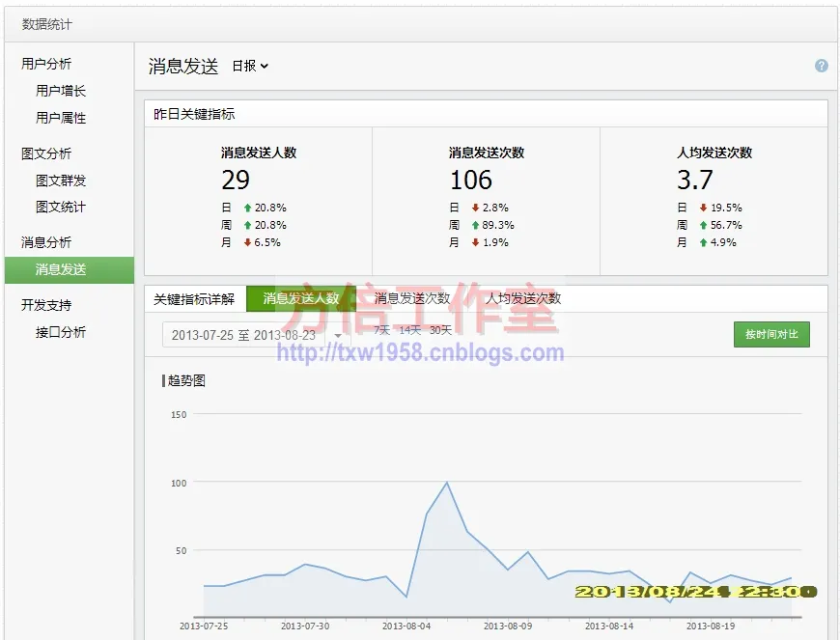
Task: Switch to the 人均发送次数 tab
Action: [523, 298]
